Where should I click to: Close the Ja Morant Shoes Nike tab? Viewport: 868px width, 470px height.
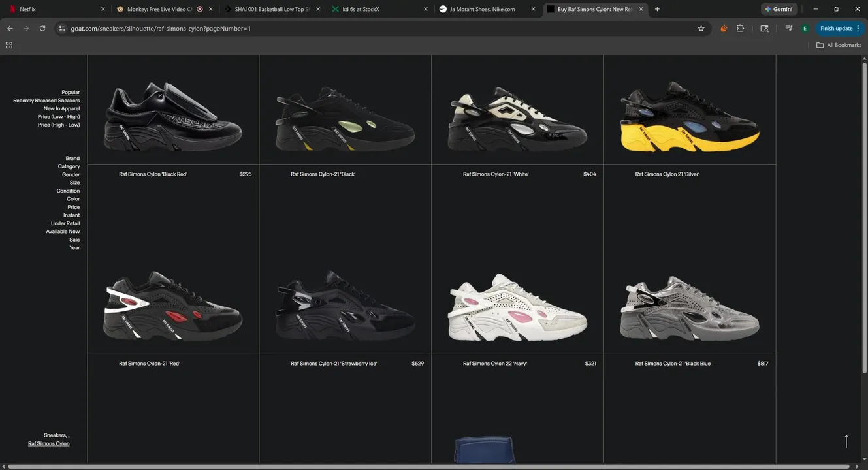click(533, 9)
